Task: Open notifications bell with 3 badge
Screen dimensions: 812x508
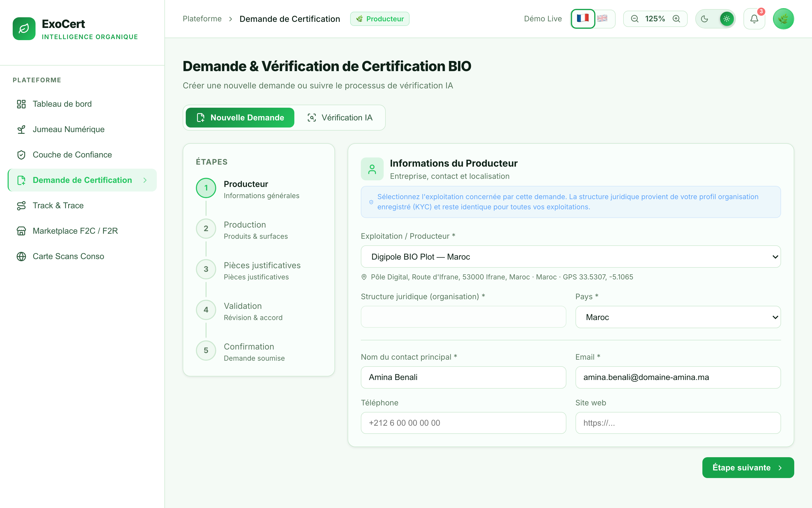Action: click(754, 19)
